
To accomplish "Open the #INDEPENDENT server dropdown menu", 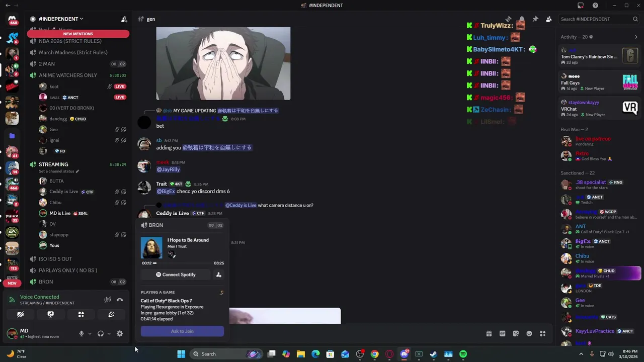I will (x=61, y=19).
